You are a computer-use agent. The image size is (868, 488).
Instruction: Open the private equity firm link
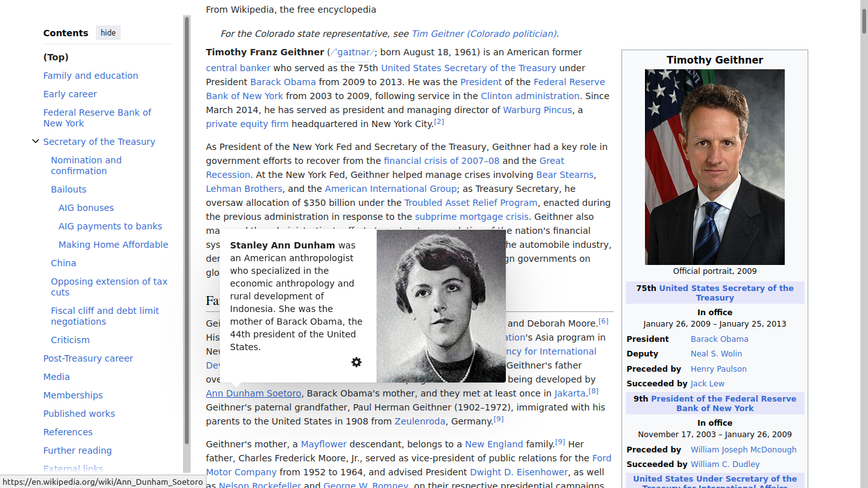point(247,124)
